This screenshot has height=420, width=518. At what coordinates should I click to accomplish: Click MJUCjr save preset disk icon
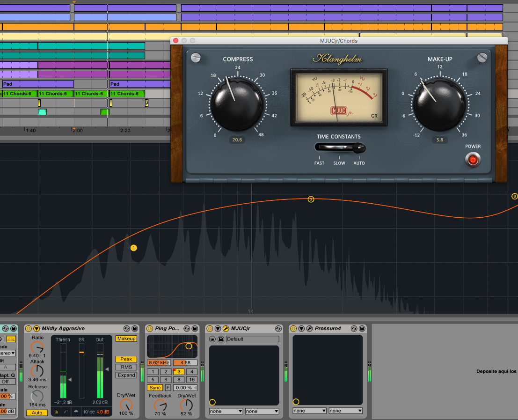pyautogui.click(x=221, y=339)
